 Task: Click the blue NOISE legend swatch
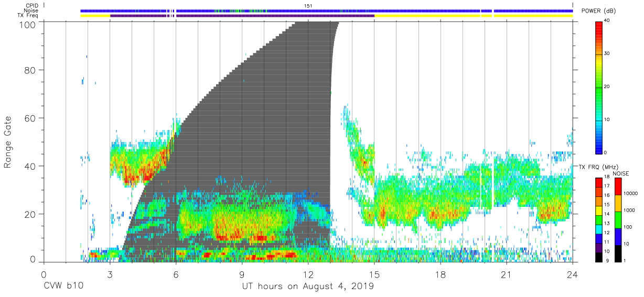pyautogui.click(x=618, y=237)
